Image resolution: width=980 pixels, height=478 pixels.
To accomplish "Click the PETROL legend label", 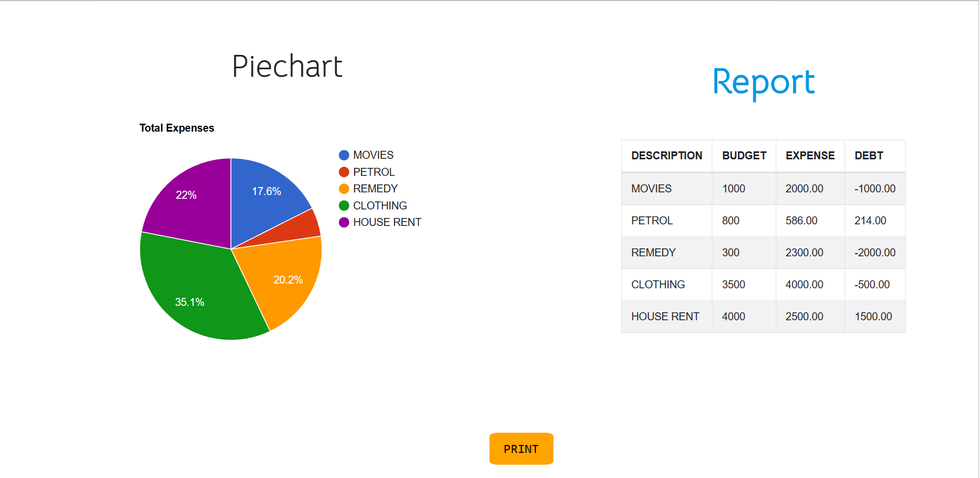I will (374, 172).
